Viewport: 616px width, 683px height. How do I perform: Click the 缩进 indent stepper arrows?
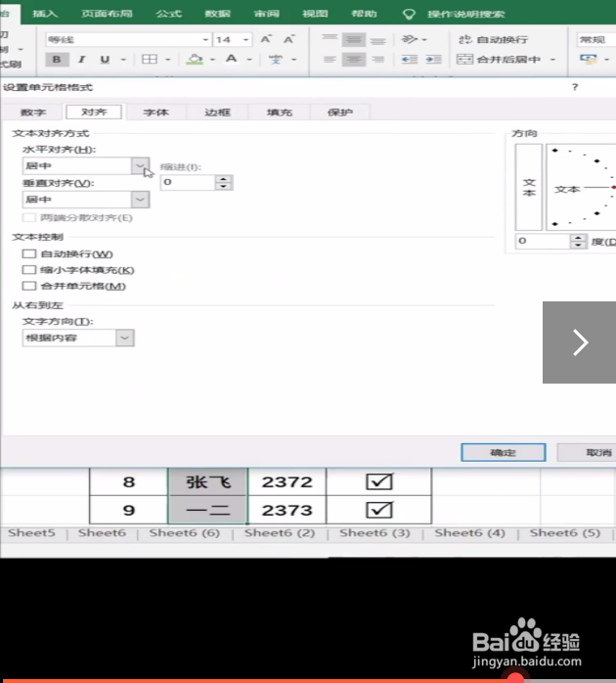[x=223, y=183]
